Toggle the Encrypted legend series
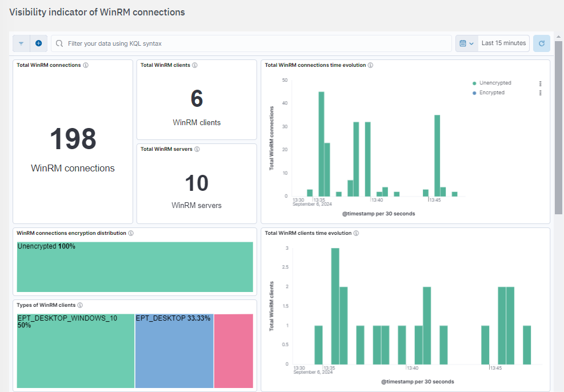The image size is (564, 392). (x=491, y=93)
